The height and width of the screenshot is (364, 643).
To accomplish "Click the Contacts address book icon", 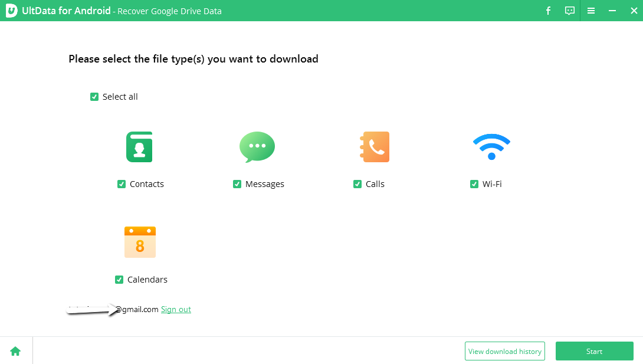I will pyautogui.click(x=139, y=147).
